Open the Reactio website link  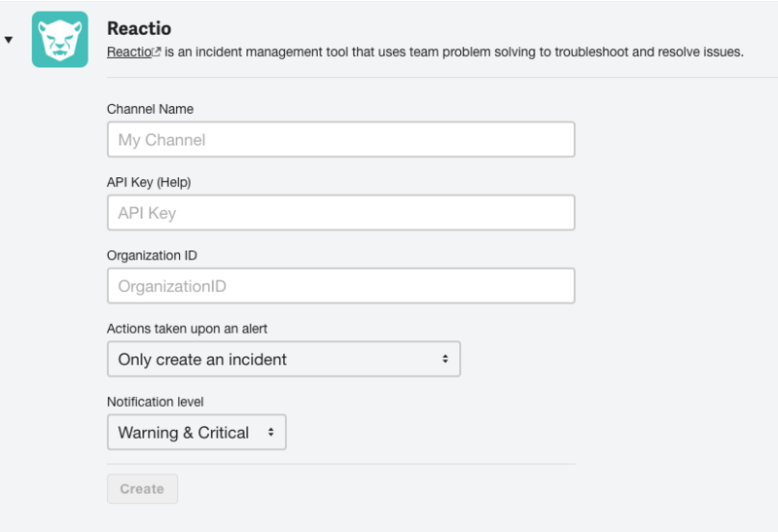[128, 53]
